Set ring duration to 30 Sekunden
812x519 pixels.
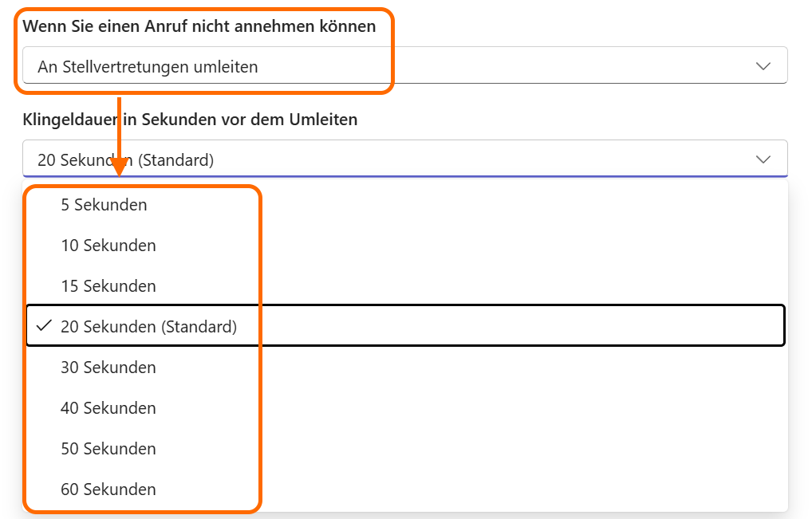point(108,368)
